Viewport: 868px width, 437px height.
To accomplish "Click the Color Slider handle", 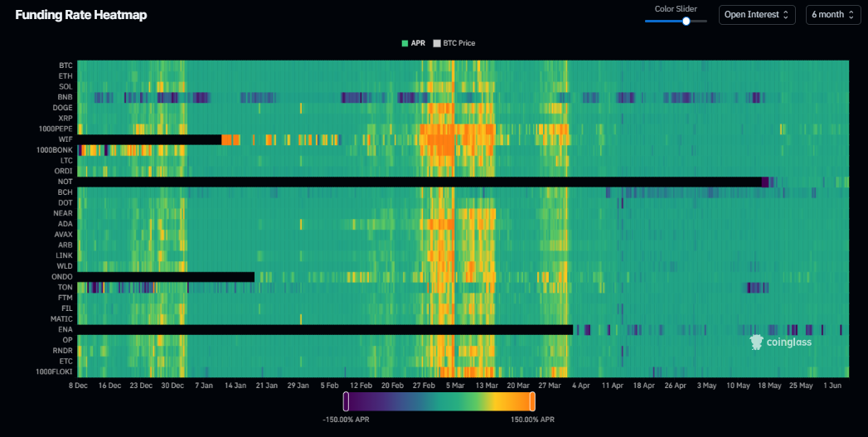I will pos(686,21).
